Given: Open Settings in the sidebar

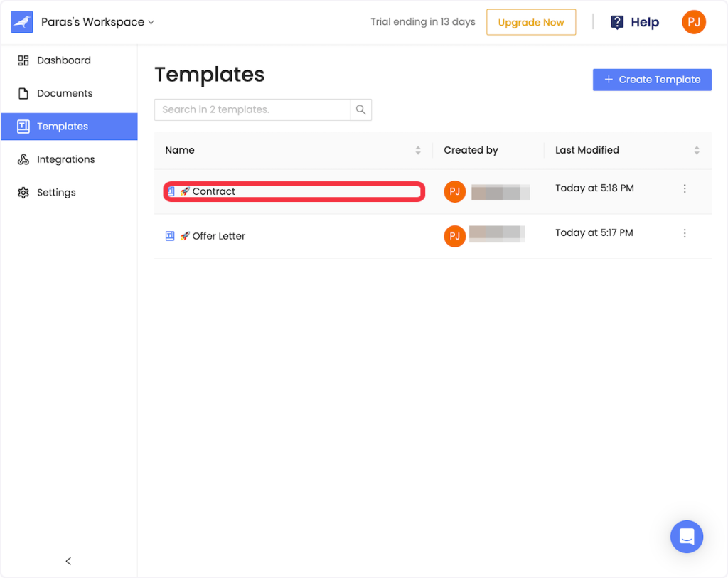Looking at the screenshot, I should click(x=56, y=193).
